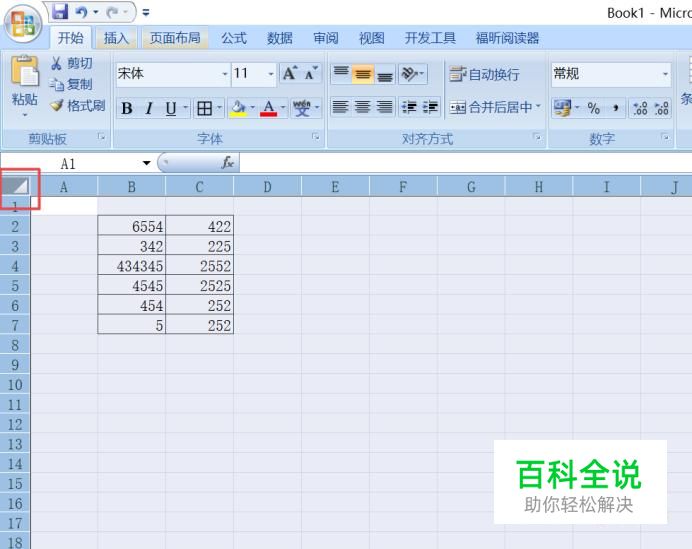The image size is (692, 549).
Task: Apply the accounting number format icon
Action: [562, 108]
